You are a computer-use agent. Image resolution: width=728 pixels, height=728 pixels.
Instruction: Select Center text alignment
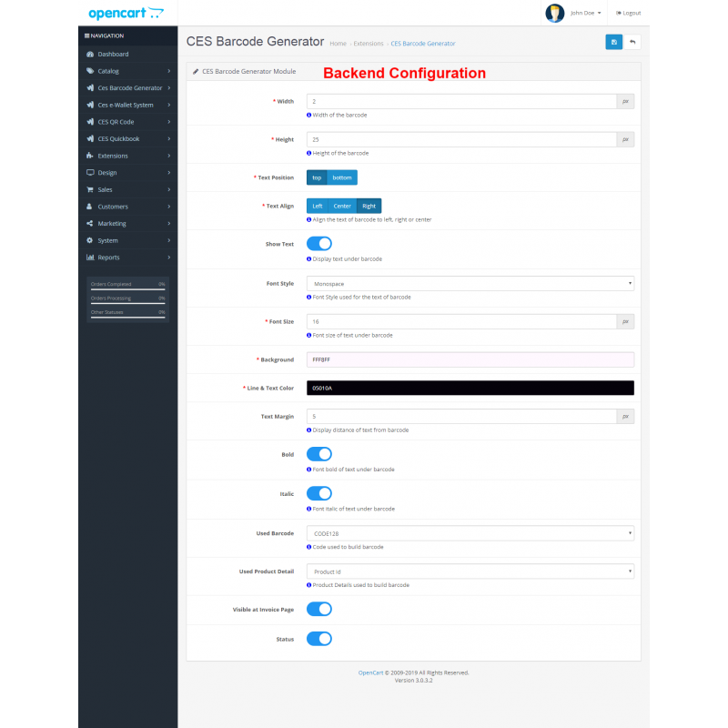coord(342,207)
